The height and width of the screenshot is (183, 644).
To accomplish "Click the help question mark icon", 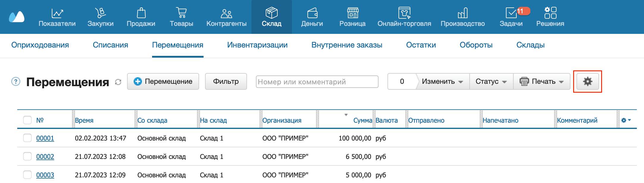I will (16, 81).
